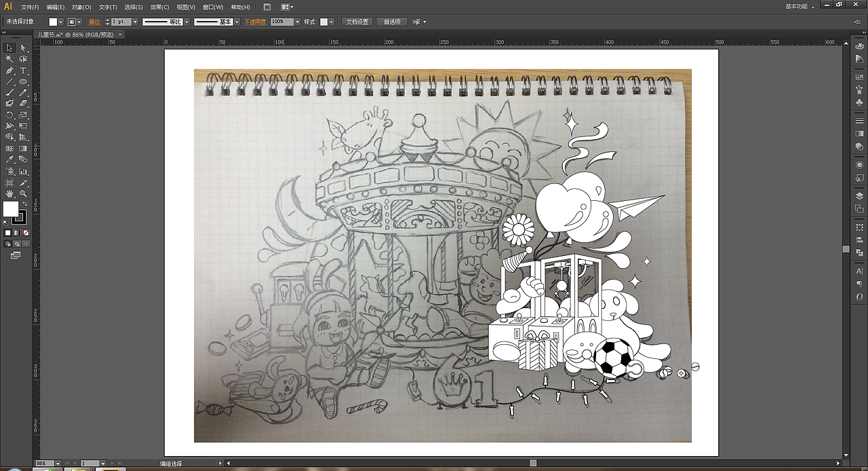Select the Artboard tool
Screen dimensions: 868x471
9,183
